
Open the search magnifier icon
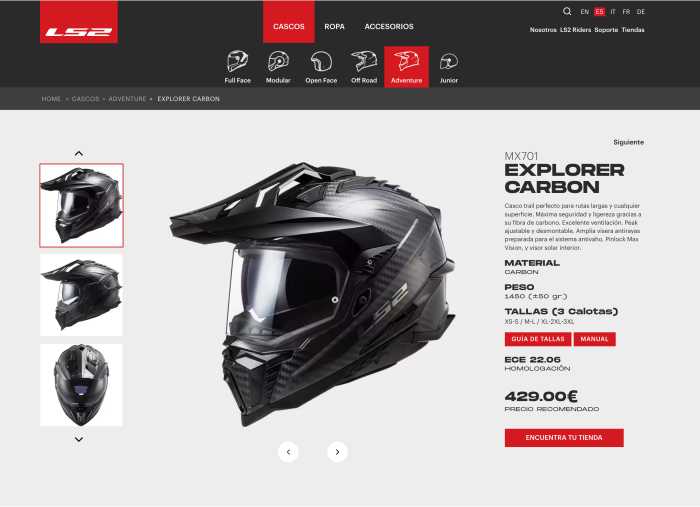567,12
